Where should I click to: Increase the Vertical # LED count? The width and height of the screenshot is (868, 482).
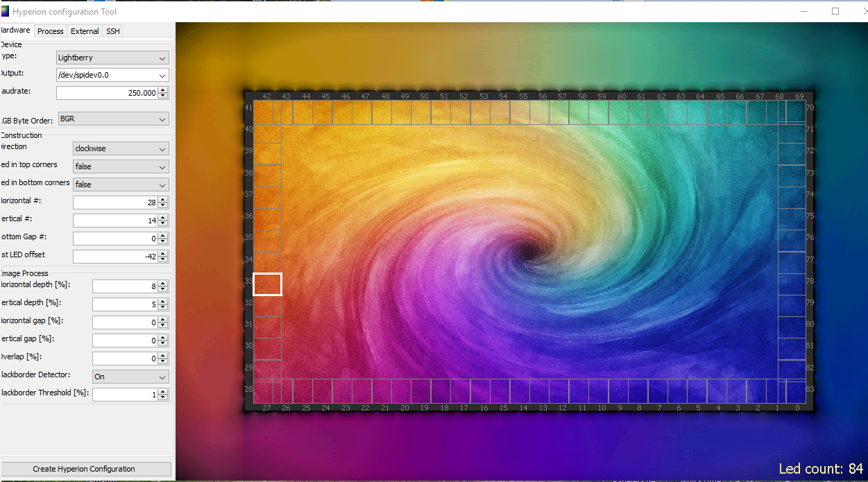[163, 217]
